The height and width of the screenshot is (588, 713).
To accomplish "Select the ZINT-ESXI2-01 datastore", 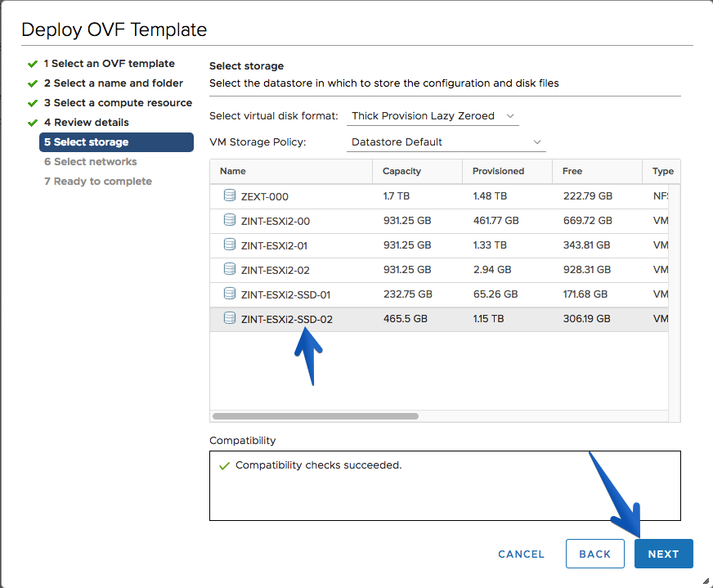I will pyautogui.click(x=439, y=245).
